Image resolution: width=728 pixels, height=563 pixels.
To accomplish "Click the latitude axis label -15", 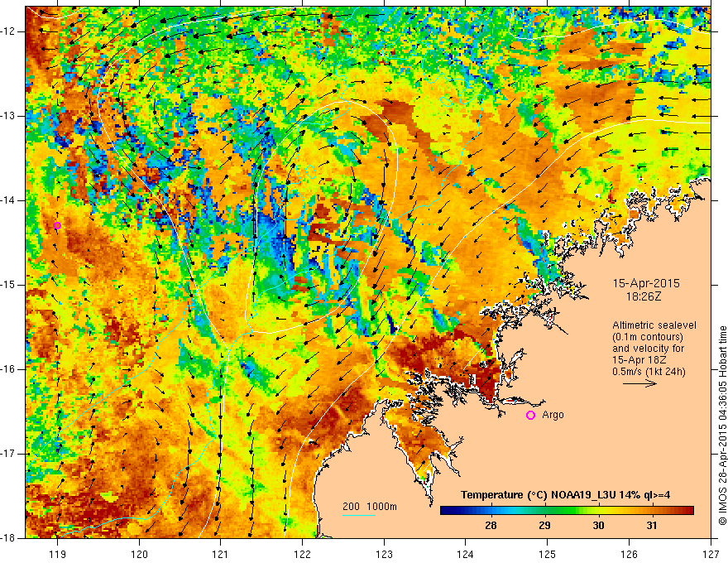I will coord(9,285).
